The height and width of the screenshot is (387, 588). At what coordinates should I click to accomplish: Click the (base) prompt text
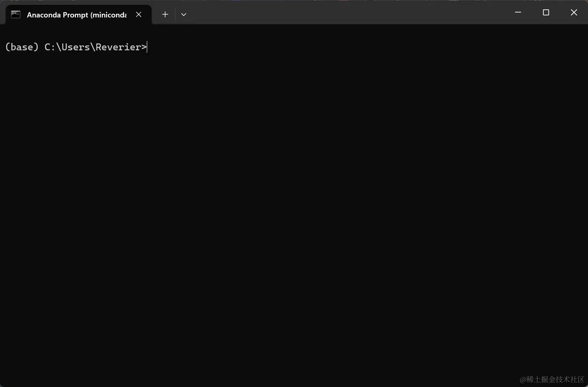[22, 47]
